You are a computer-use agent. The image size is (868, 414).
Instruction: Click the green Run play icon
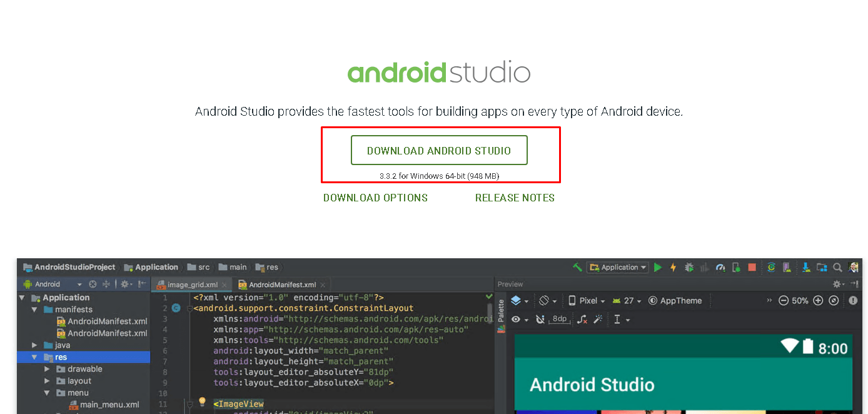point(658,267)
